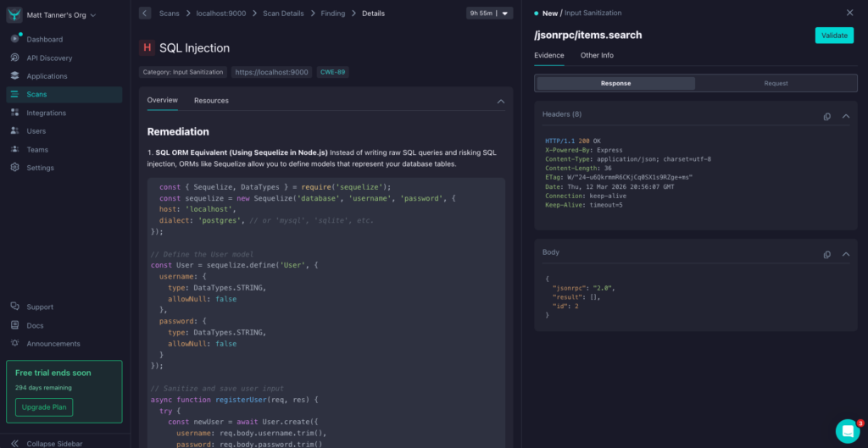Image resolution: width=868 pixels, height=448 pixels.
Task: Click the Remediation heading
Action: coord(178,131)
